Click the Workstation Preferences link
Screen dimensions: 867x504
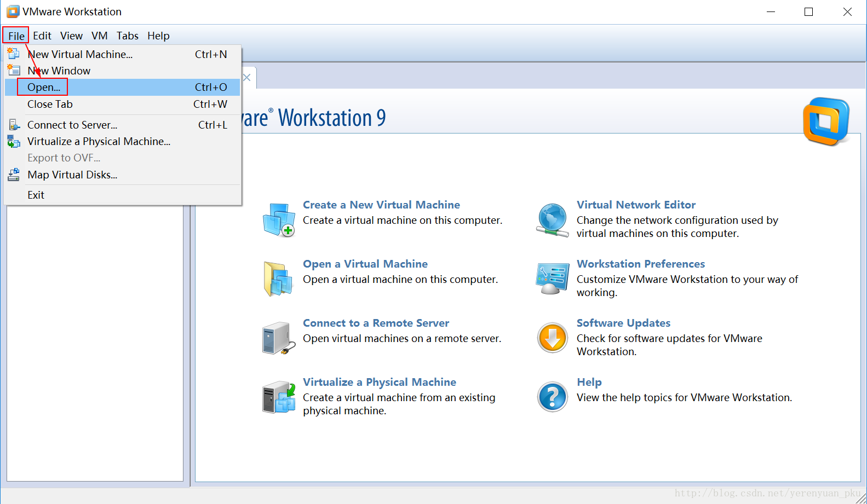(x=641, y=264)
